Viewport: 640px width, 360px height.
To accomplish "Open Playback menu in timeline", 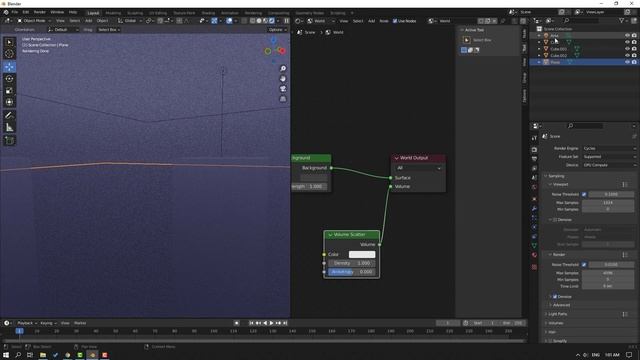I will (x=26, y=323).
